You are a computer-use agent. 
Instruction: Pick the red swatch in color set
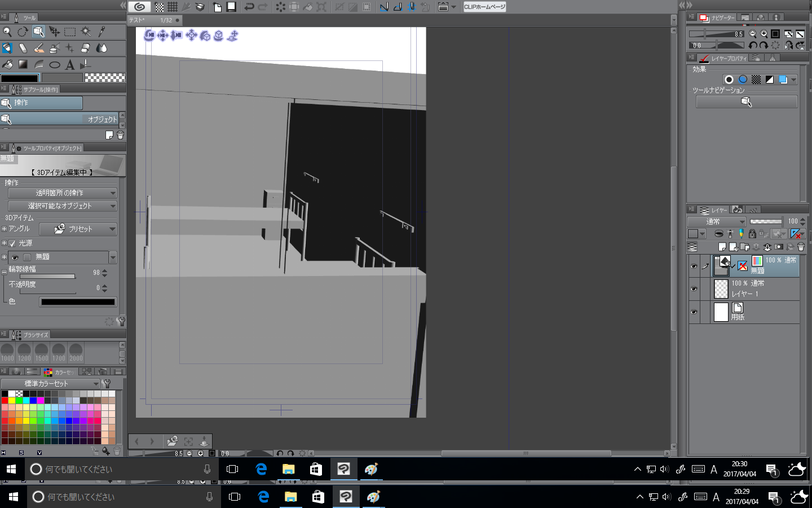coord(5,400)
